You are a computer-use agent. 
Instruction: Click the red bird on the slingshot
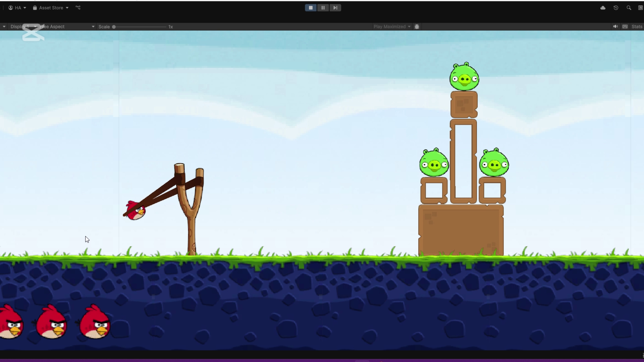pos(136,210)
